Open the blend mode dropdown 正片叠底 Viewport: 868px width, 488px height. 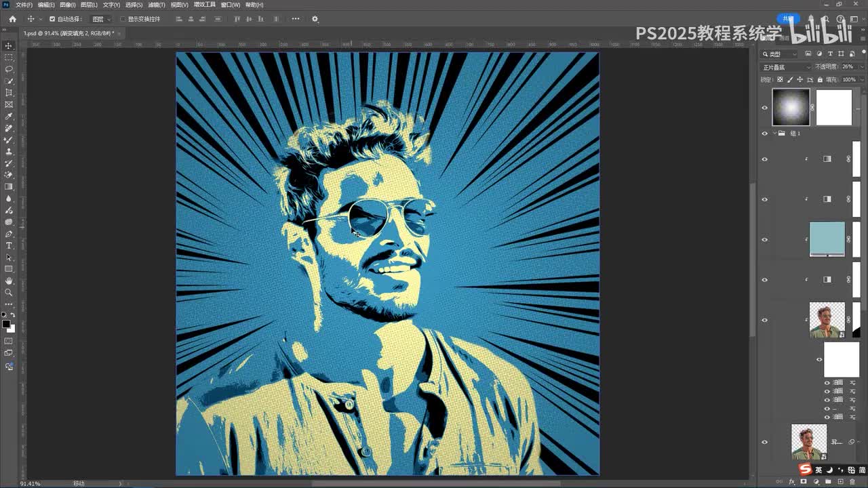(786, 67)
